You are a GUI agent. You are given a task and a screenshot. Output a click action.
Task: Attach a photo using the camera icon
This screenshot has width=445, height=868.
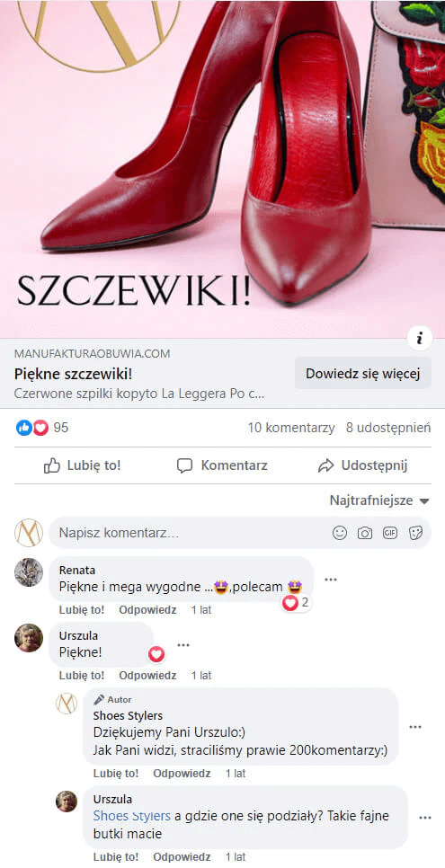pos(365,533)
